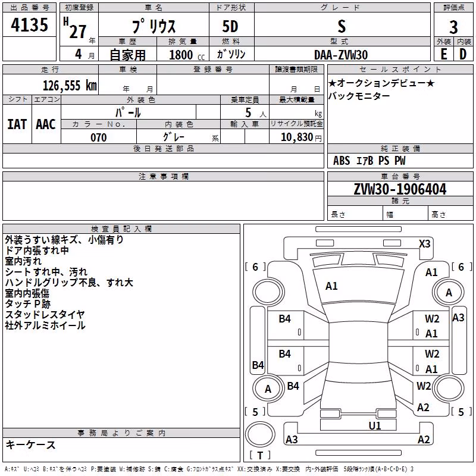Click inspector note タッチP跡
476x476 pixels.
tap(27, 303)
